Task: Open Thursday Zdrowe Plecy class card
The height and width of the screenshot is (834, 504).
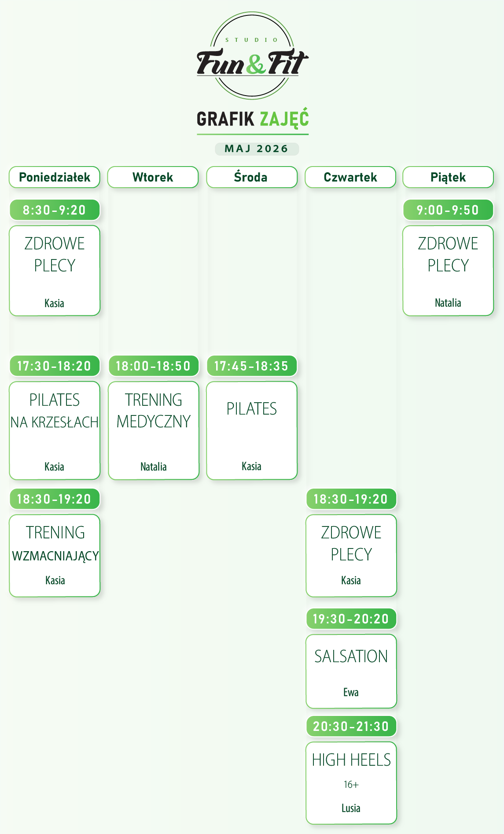Action: tap(351, 556)
